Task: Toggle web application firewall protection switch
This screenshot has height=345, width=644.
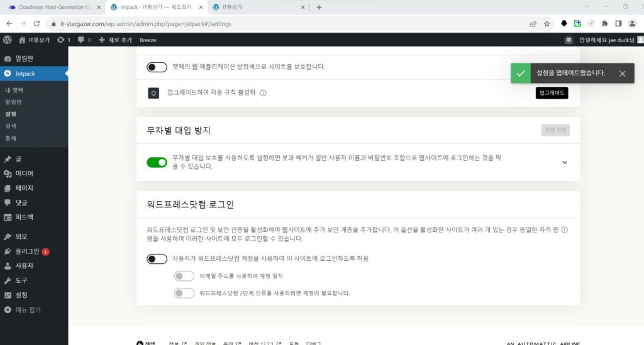Action: (x=157, y=67)
